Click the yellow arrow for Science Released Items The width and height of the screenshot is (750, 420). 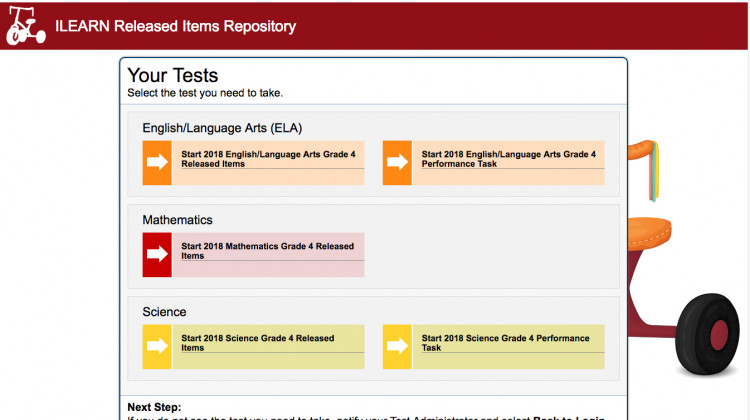tap(157, 346)
